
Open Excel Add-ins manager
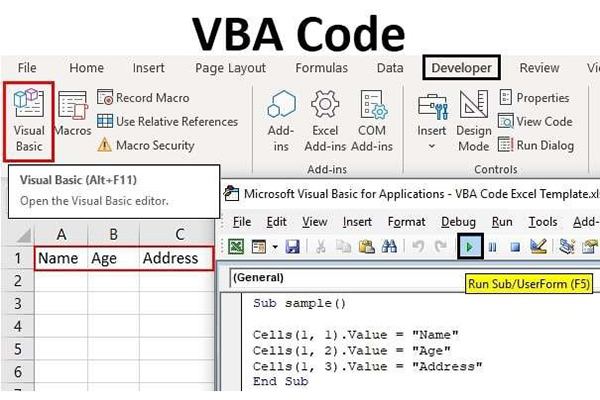325,121
